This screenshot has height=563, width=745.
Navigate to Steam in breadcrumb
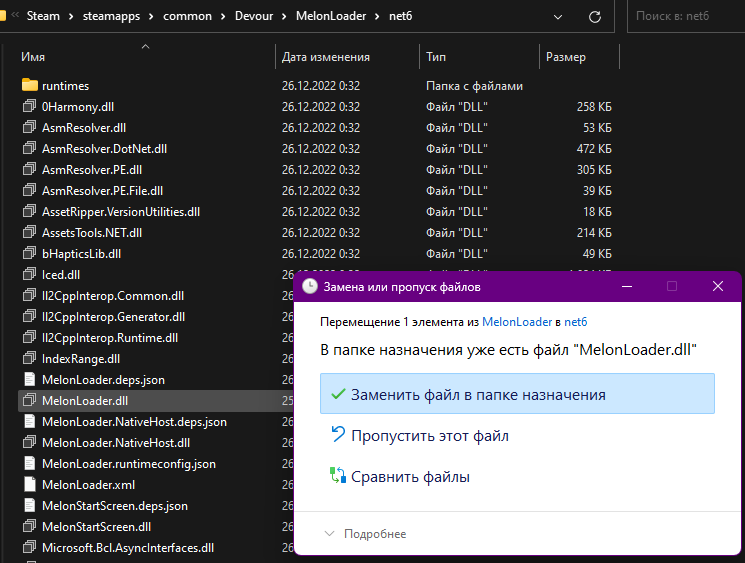pyautogui.click(x=43, y=16)
